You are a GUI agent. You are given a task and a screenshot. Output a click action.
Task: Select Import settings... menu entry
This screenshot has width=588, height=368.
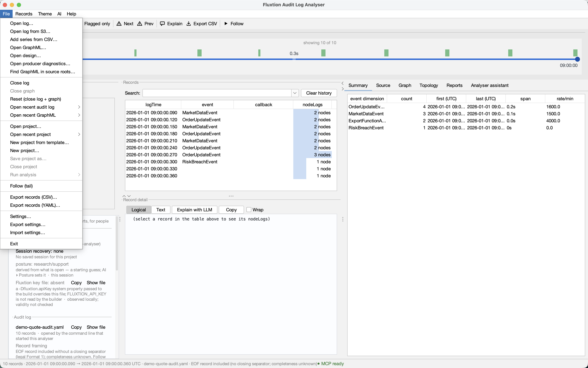[41, 232]
